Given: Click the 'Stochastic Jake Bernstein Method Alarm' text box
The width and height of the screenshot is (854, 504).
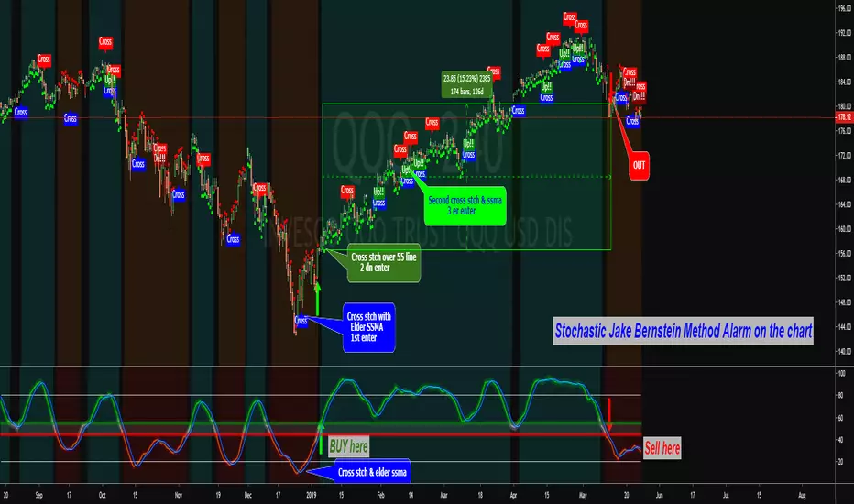Looking at the screenshot, I should tap(683, 331).
